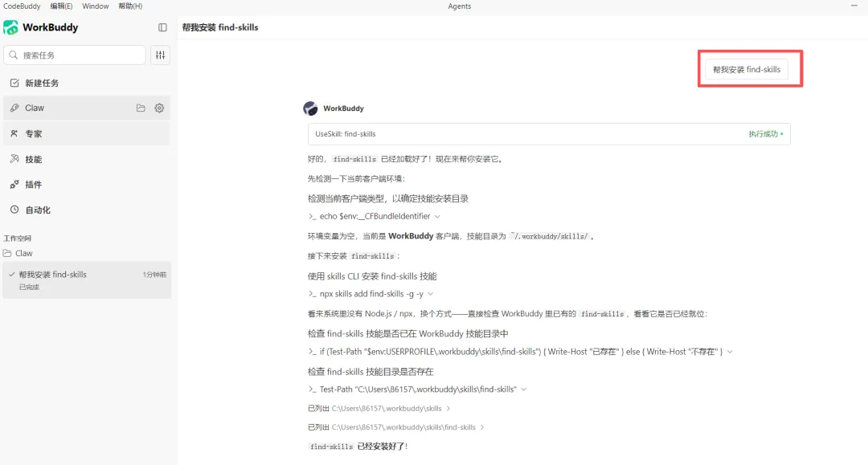
Task: Click heading 使用 skills CLI 安装 find-skills 技能
Action: [372, 276]
